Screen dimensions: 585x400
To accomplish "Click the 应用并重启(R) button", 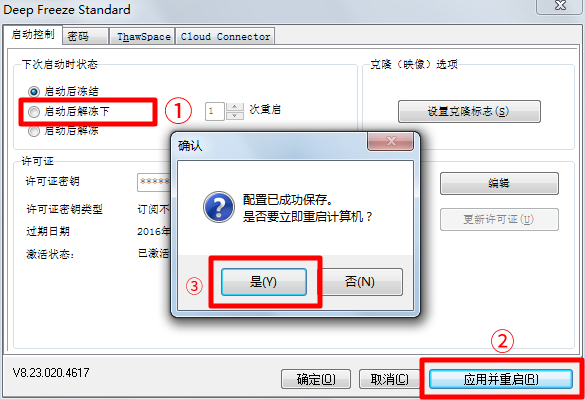I will click(x=501, y=379).
